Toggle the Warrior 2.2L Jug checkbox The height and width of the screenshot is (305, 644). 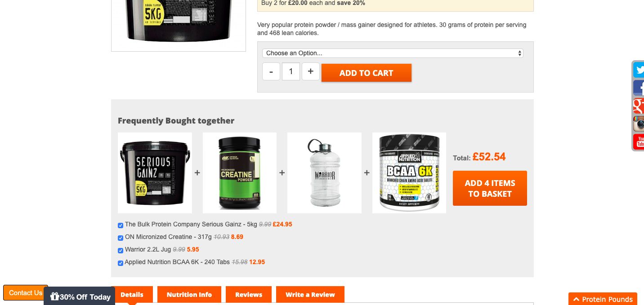[121, 251]
